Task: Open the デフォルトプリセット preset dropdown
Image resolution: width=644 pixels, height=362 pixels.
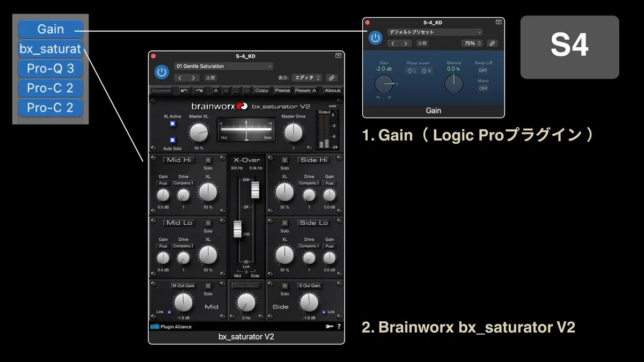Action: 435,32
